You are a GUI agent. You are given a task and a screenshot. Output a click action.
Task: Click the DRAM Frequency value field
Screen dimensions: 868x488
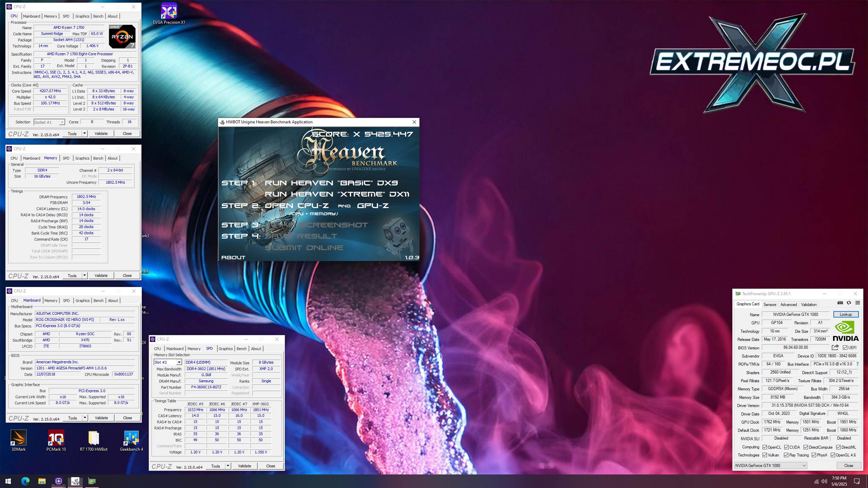pyautogui.click(x=86, y=197)
